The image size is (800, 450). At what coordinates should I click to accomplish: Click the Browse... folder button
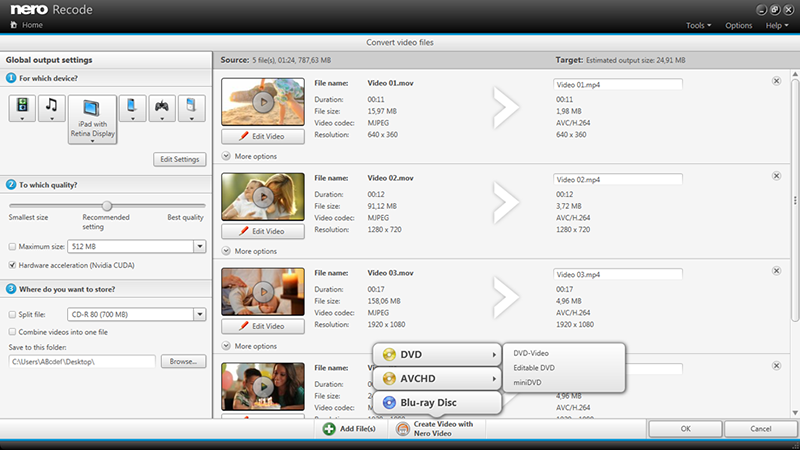(x=184, y=361)
